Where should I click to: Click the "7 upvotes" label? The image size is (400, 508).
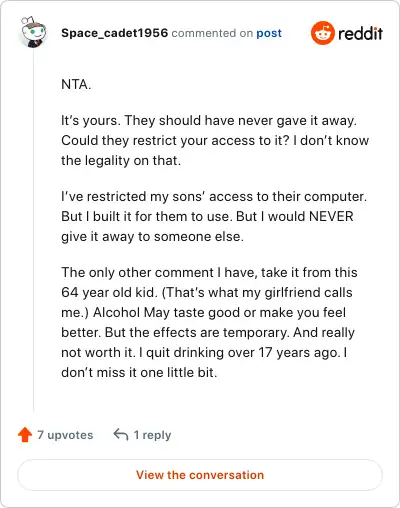point(65,435)
